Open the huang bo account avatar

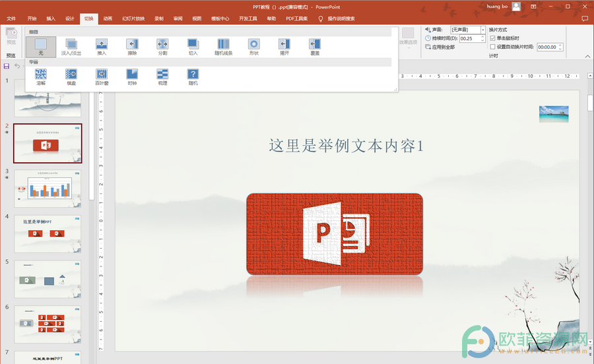click(x=516, y=7)
